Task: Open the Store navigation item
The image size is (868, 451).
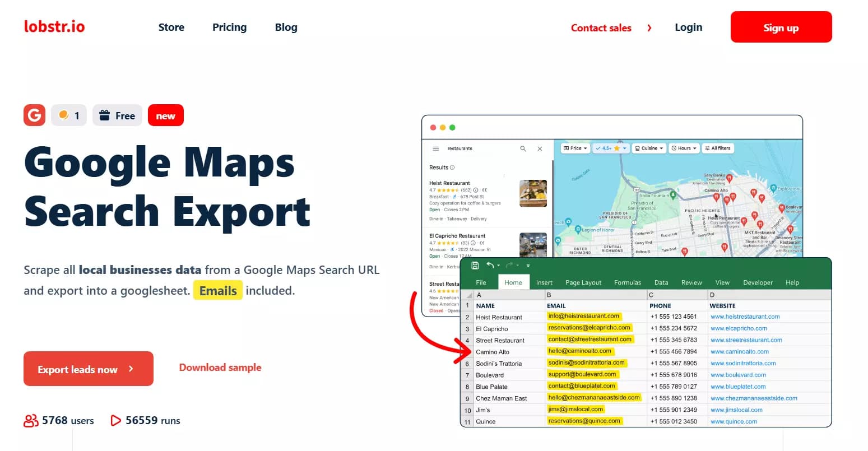Action: click(x=171, y=27)
